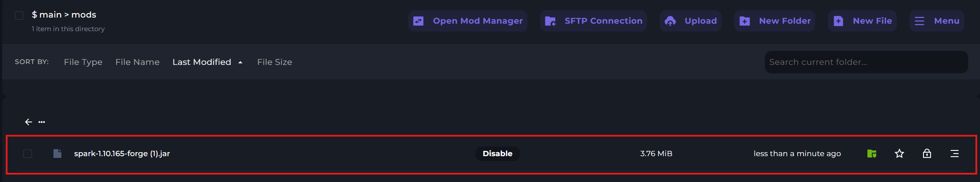This screenshot has width=980, height=182.
Task: Open the spark file row options menu
Action: tap(955, 153)
